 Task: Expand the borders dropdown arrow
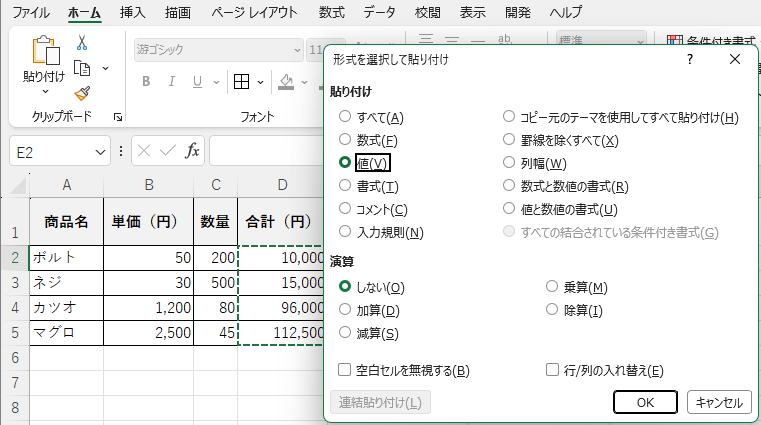click(x=261, y=82)
